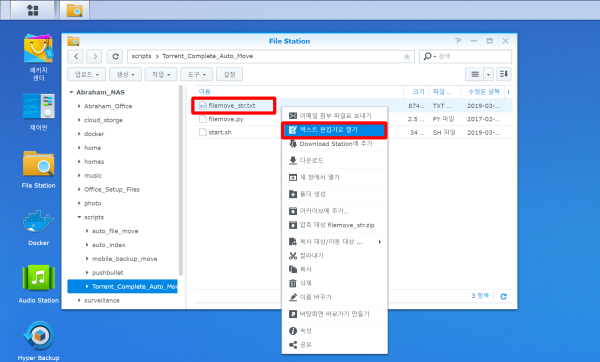The height and width of the screenshot is (362, 600).
Task: Select the home folder in the tree
Action: [93, 148]
